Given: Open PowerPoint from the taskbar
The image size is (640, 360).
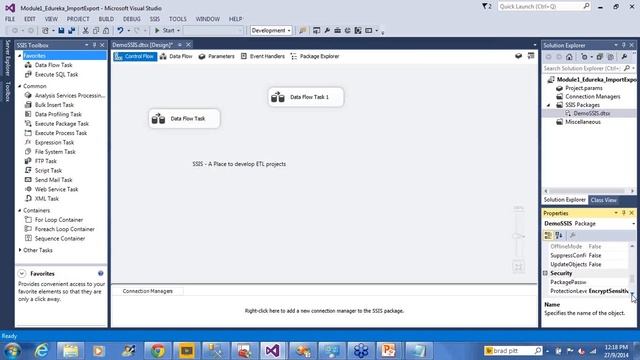Looking at the screenshot, I should [x=388, y=351].
